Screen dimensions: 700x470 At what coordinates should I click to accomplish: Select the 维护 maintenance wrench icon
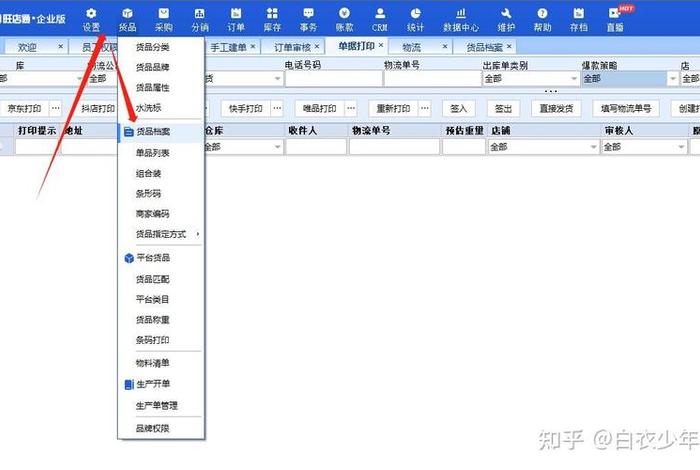tap(506, 20)
